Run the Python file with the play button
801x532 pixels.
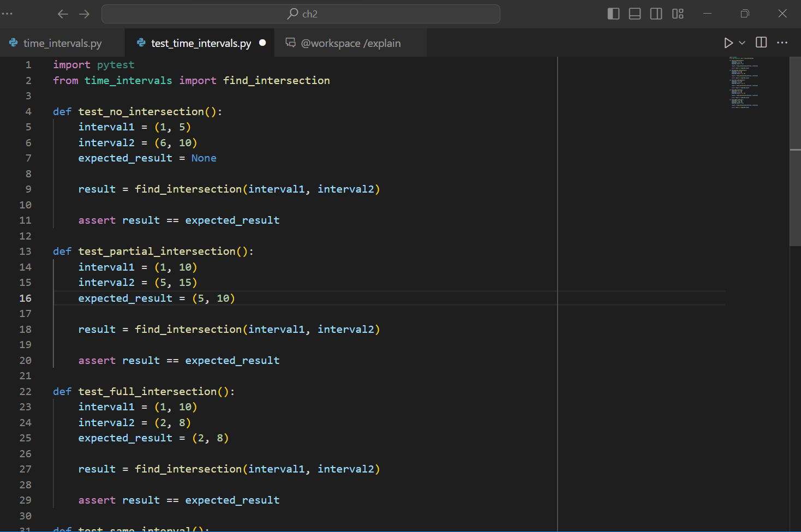(x=728, y=43)
